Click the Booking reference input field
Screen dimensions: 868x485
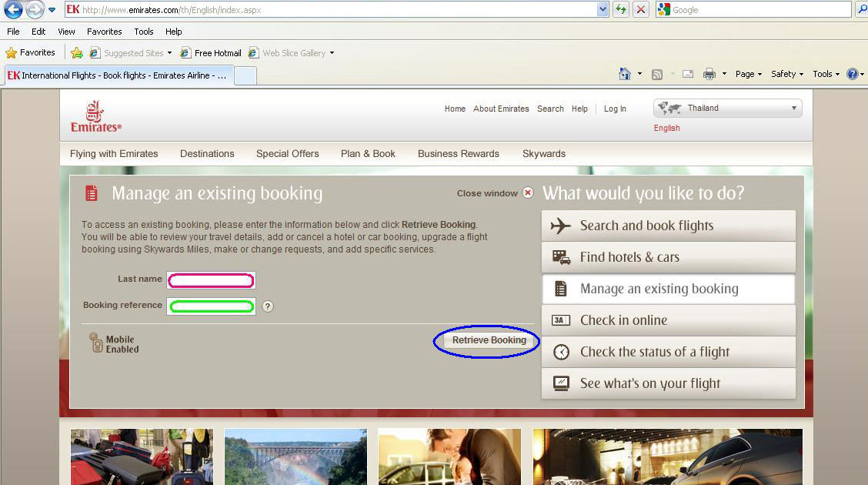click(x=211, y=306)
